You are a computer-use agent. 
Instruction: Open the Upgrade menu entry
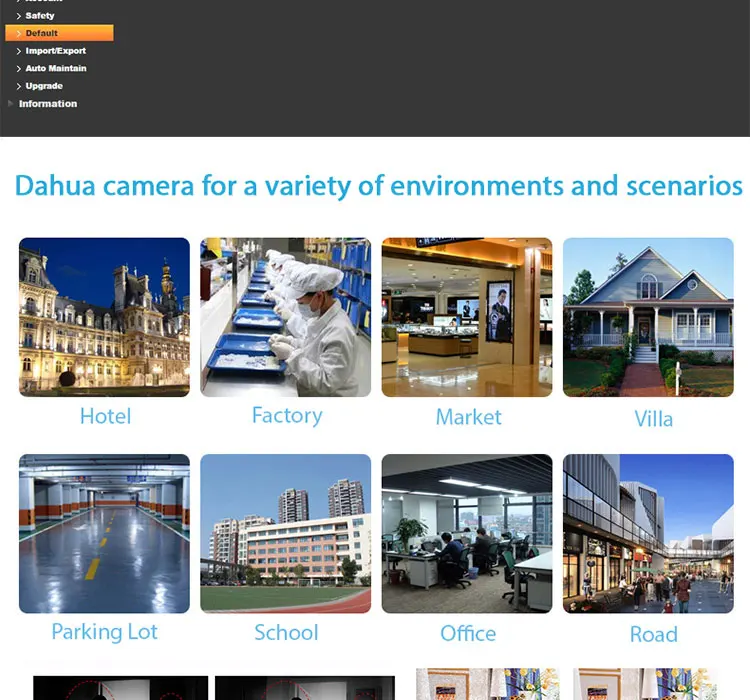coord(44,86)
